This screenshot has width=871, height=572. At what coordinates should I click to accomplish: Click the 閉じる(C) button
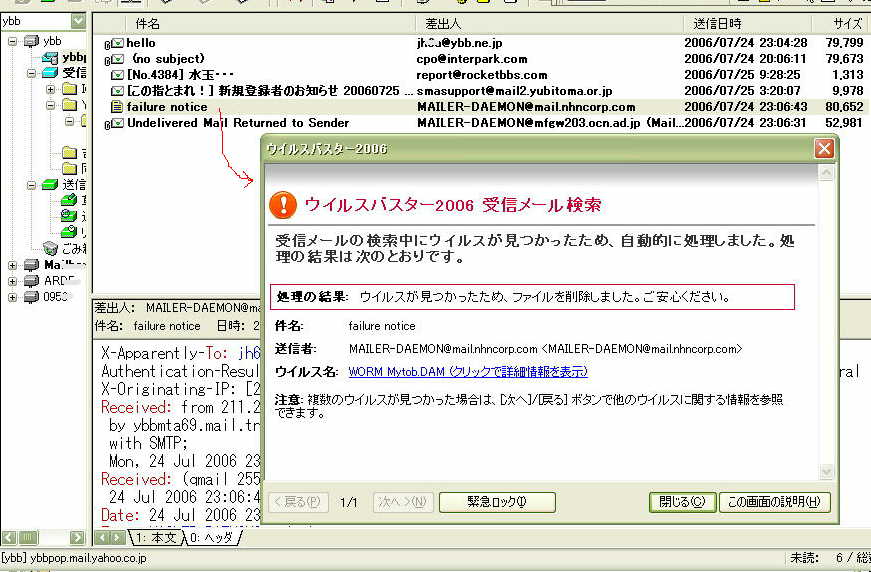pyautogui.click(x=682, y=502)
